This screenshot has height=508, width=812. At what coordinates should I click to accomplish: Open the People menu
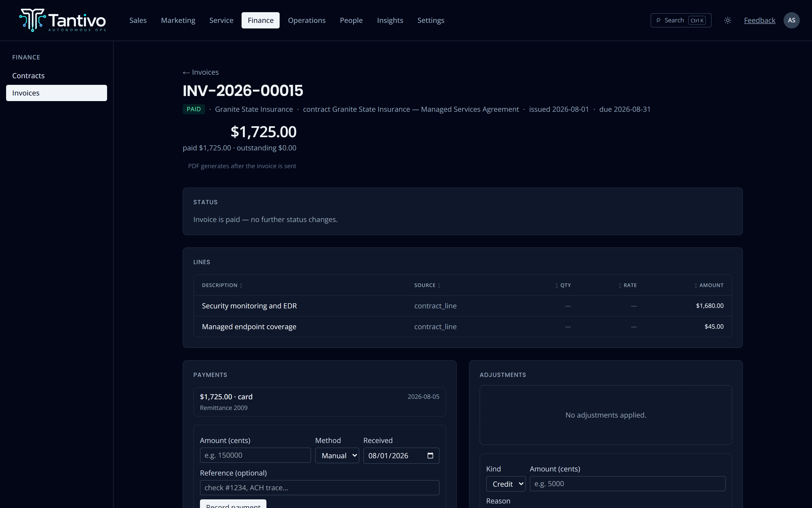[351, 21]
